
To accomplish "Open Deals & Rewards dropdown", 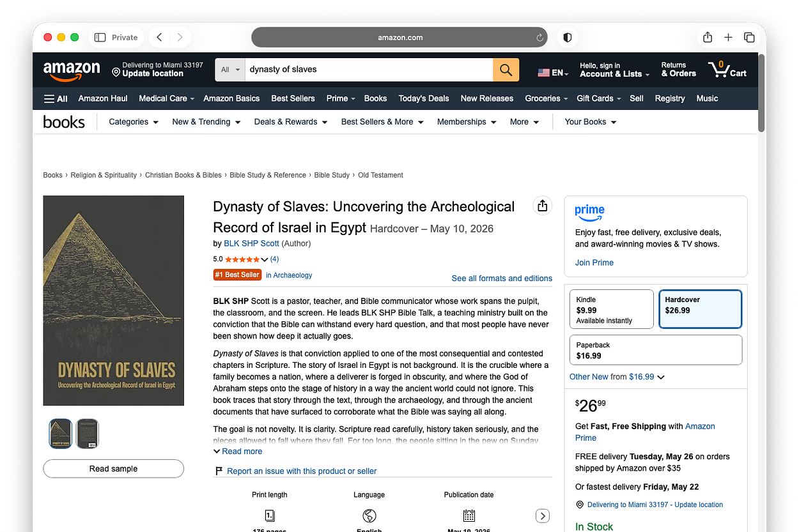I will [291, 122].
